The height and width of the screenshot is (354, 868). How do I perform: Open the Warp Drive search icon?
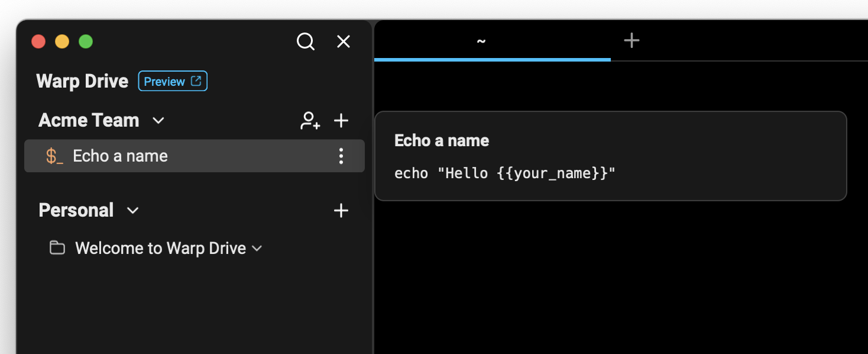point(306,41)
